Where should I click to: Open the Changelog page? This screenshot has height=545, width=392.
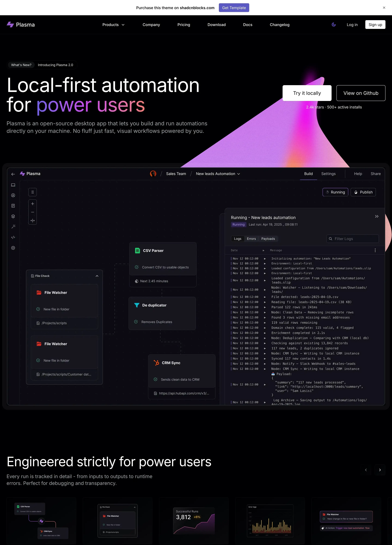click(279, 25)
